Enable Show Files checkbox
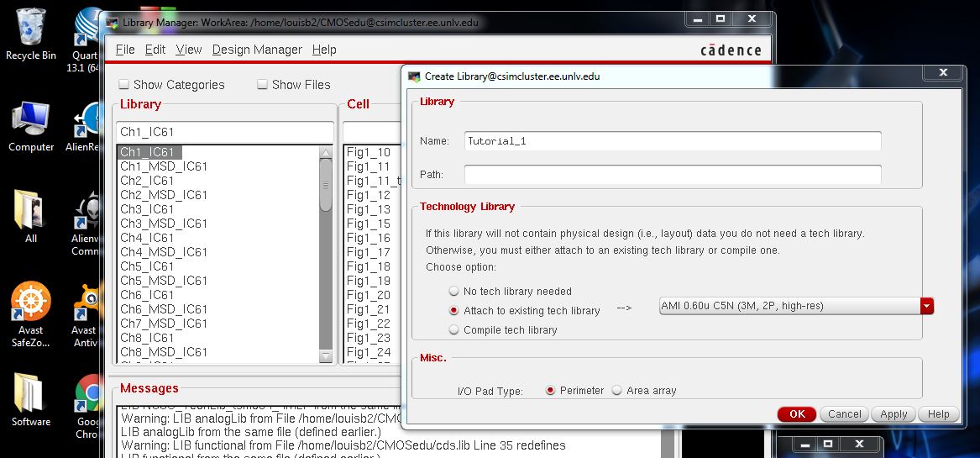The width and height of the screenshot is (980, 458). click(x=263, y=85)
